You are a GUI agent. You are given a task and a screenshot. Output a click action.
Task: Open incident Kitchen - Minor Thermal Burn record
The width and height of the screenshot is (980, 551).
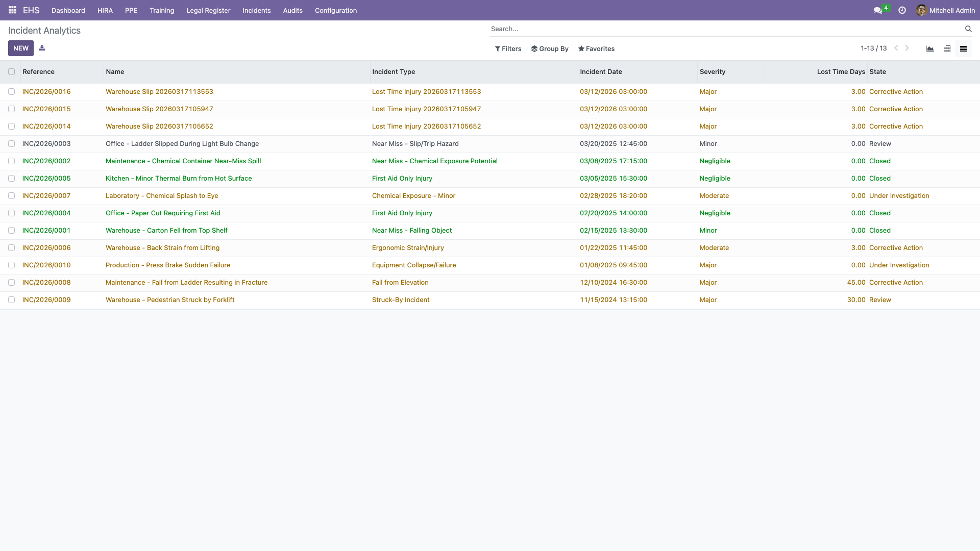point(179,178)
